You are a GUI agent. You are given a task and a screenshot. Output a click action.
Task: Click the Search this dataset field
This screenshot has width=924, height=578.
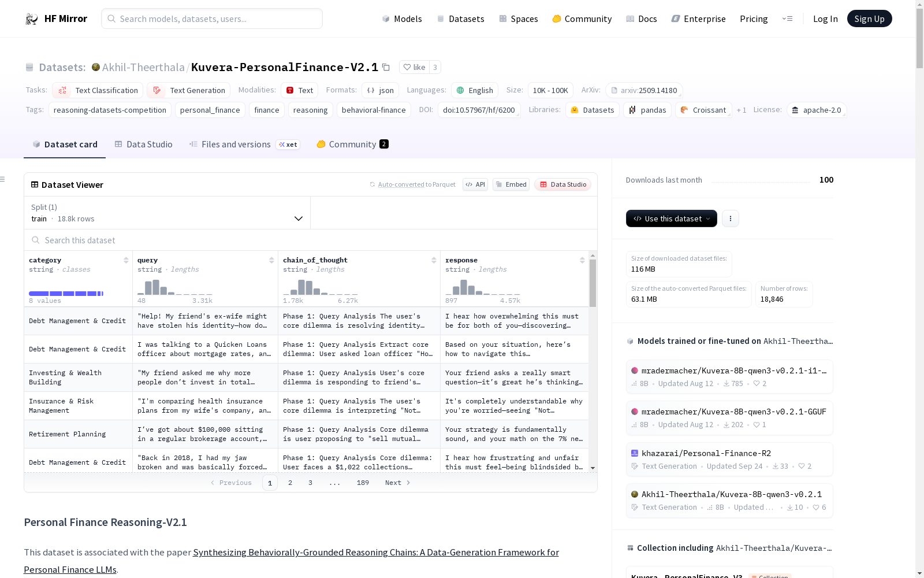tap(311, 240)
